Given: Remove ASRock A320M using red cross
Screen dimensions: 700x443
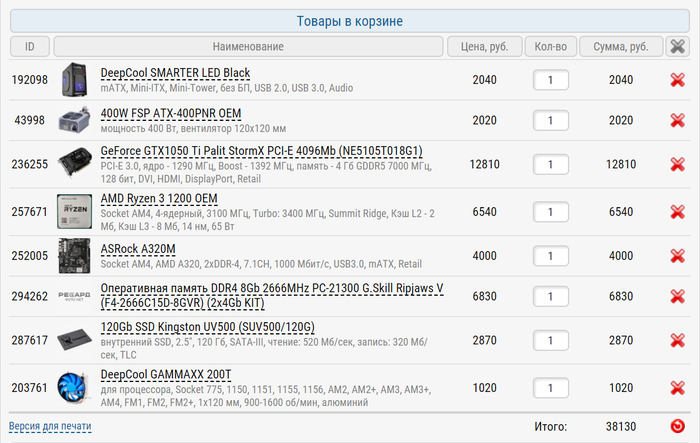Looking at the screenshot, I should [677, 256].
